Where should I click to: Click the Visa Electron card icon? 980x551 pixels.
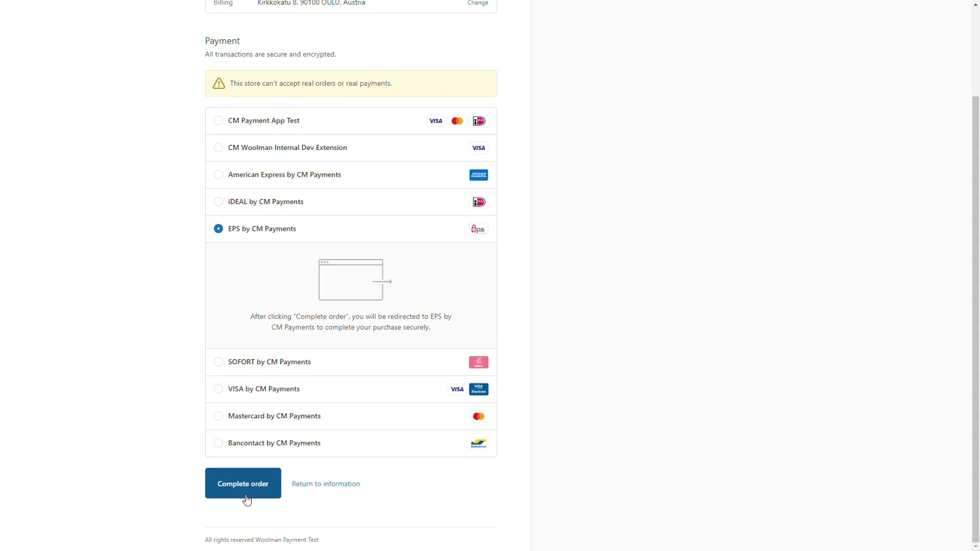[478, 389]
